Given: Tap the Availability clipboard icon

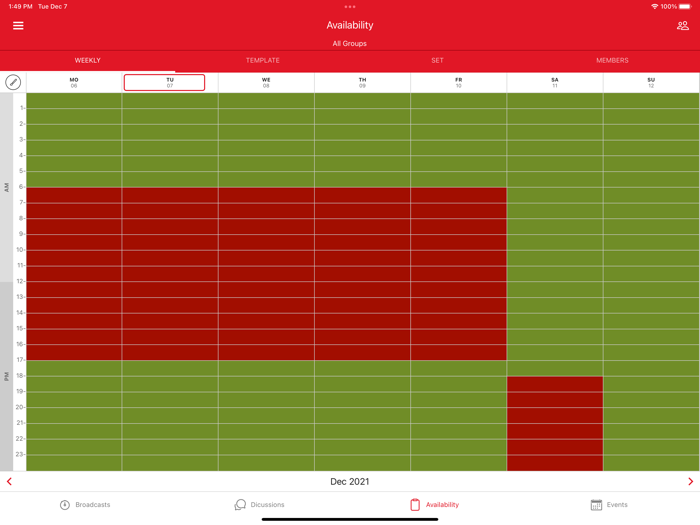Looking at the screenshot, I should tap(415, 504).
